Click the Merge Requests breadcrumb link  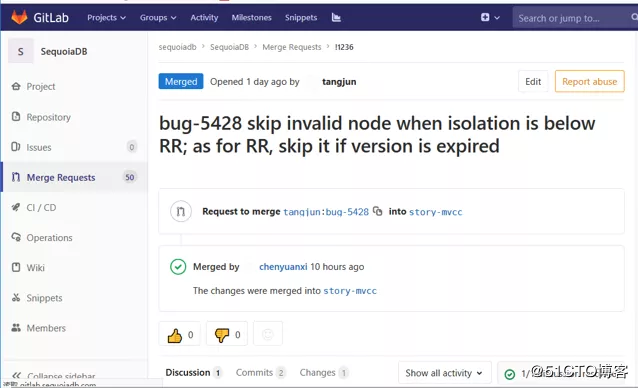(x=292, y=47)
